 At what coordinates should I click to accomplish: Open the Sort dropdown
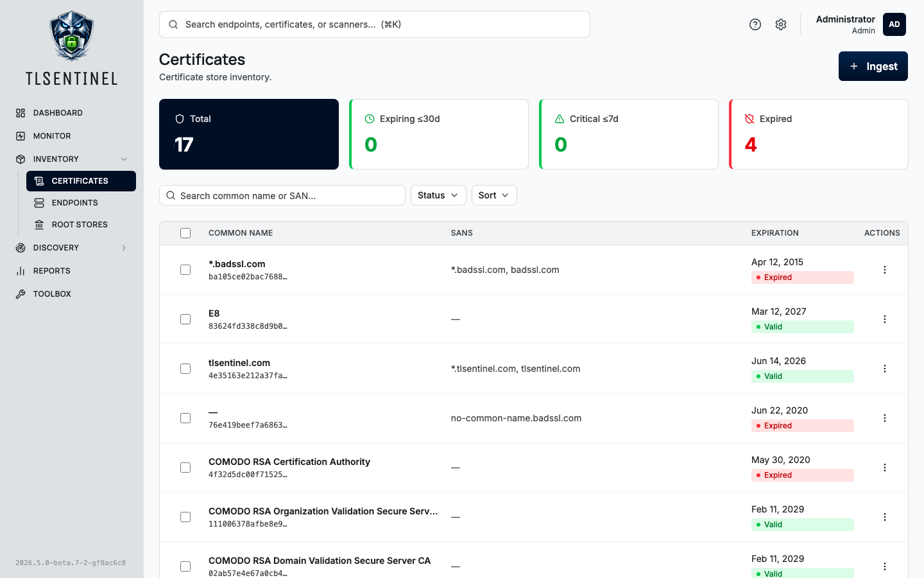494,195
